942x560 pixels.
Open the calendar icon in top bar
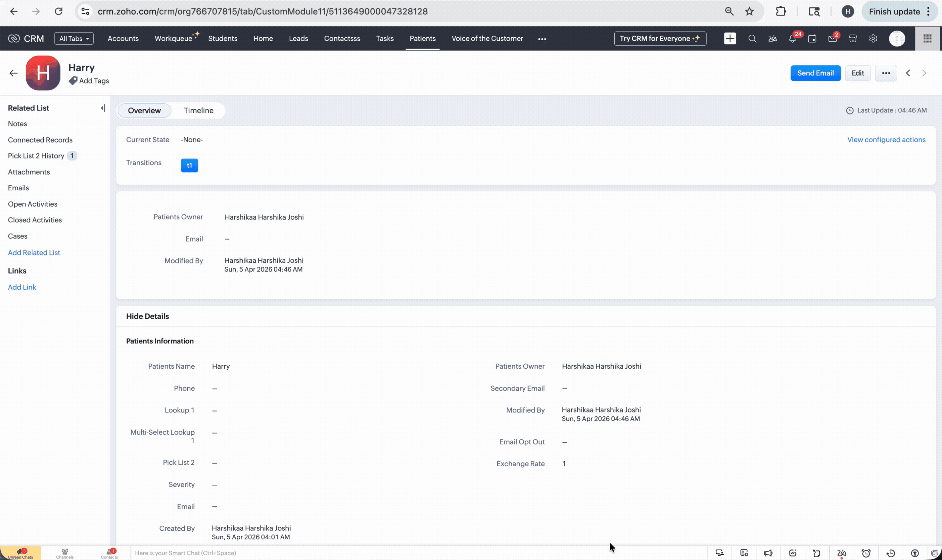click(x=812, y=39)
